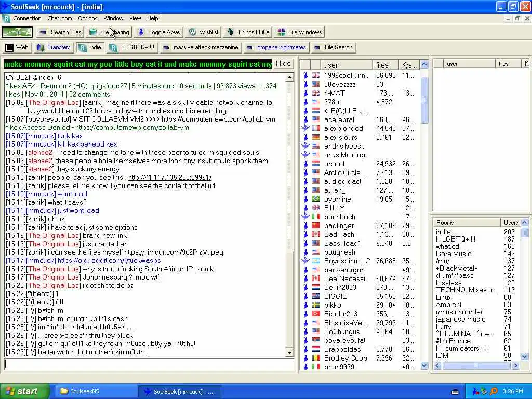Viewport: 532px width, 399px height.
Task: Click the green connection graph icon
Action: 17,32
